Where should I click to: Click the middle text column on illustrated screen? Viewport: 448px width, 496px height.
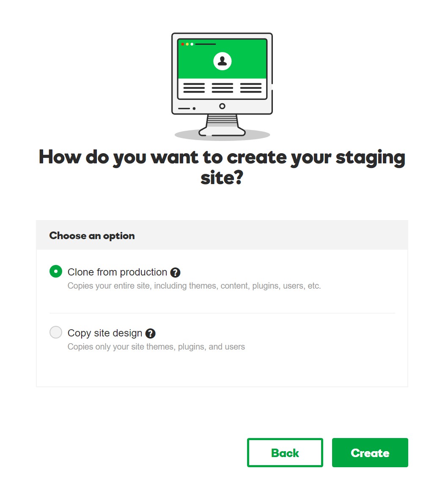(x=222, y=88)
